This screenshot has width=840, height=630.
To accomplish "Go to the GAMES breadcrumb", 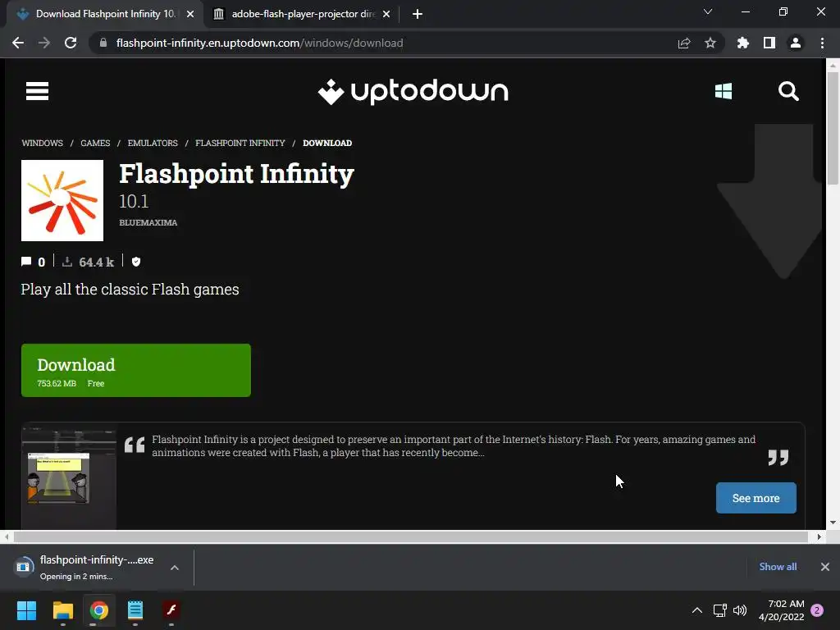I will point(95,143).
